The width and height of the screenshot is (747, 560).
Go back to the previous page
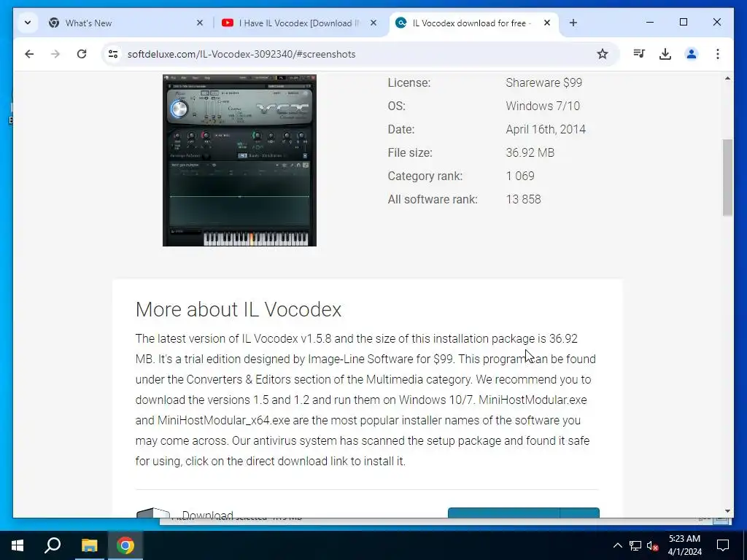tap(29, 54)
